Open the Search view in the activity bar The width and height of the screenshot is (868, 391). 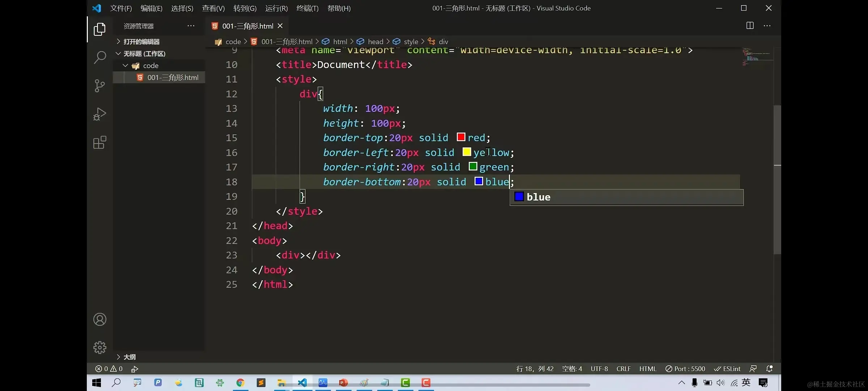[x=100, y=57]
